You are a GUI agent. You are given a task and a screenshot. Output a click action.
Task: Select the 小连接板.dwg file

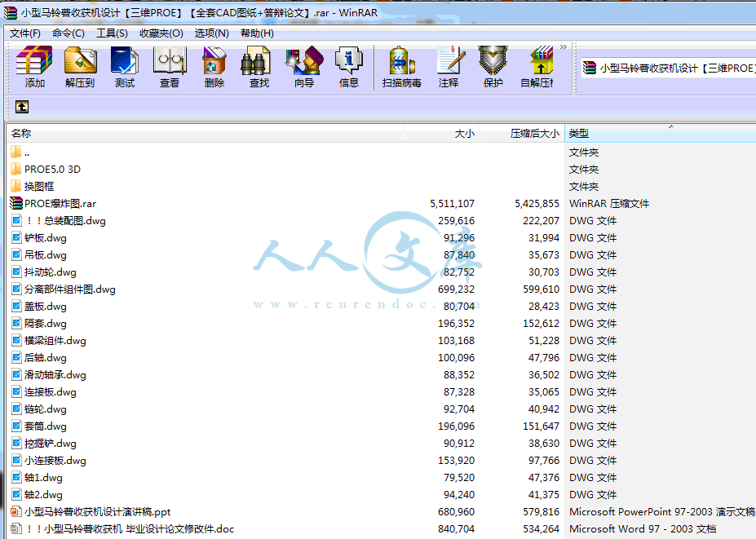[x=48, y=461]
